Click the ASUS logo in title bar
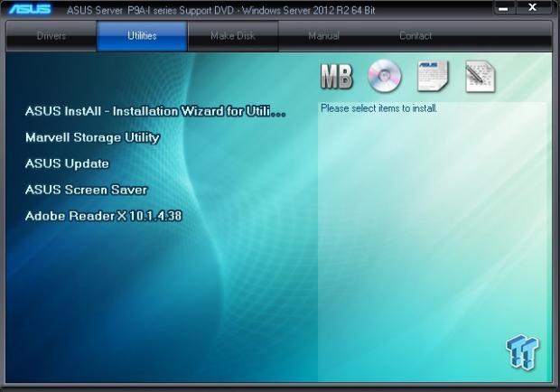560x392 pixels. 30,9
